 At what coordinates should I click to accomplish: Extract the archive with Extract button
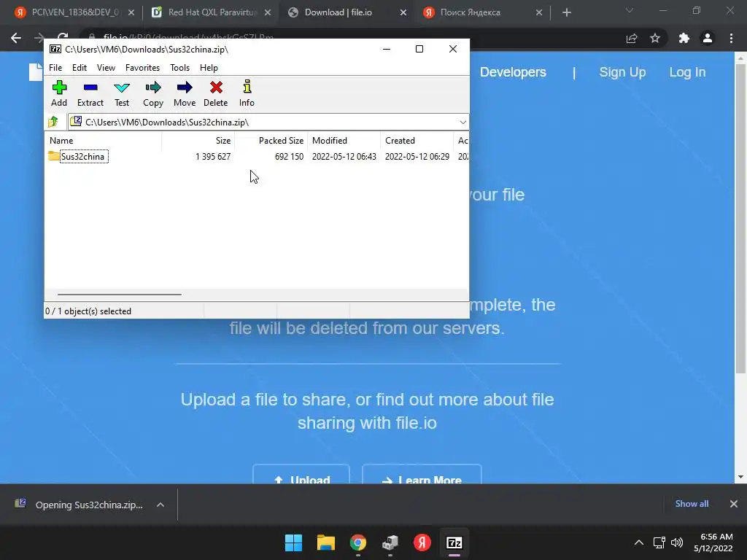pyautogui.click(x=90, y=93)
